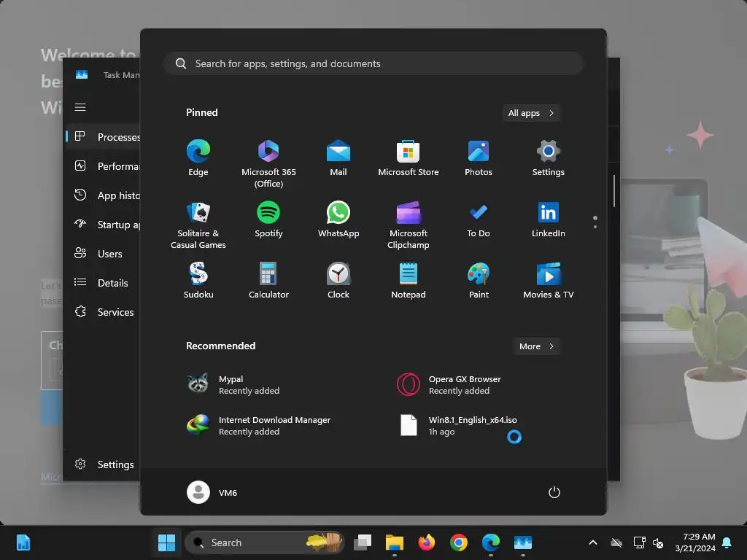Open LinkedIn
747x560 pixels.
click(x=549, y=219)
